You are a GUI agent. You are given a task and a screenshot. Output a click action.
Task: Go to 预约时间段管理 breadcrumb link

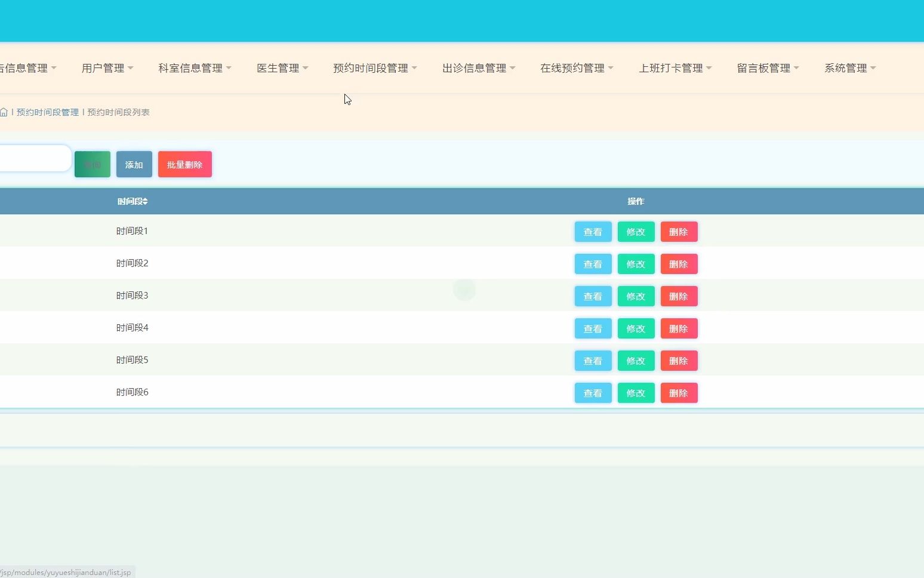(48, 112)
